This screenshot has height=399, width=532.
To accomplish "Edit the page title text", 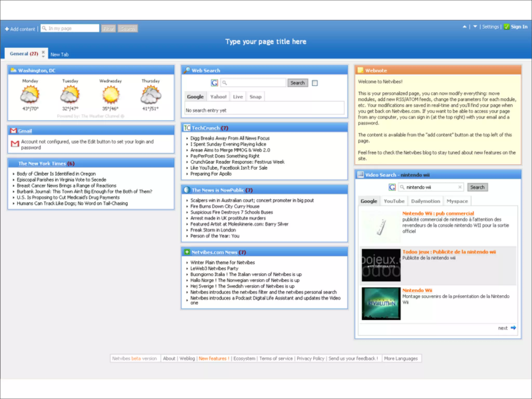I will [266, 42].
